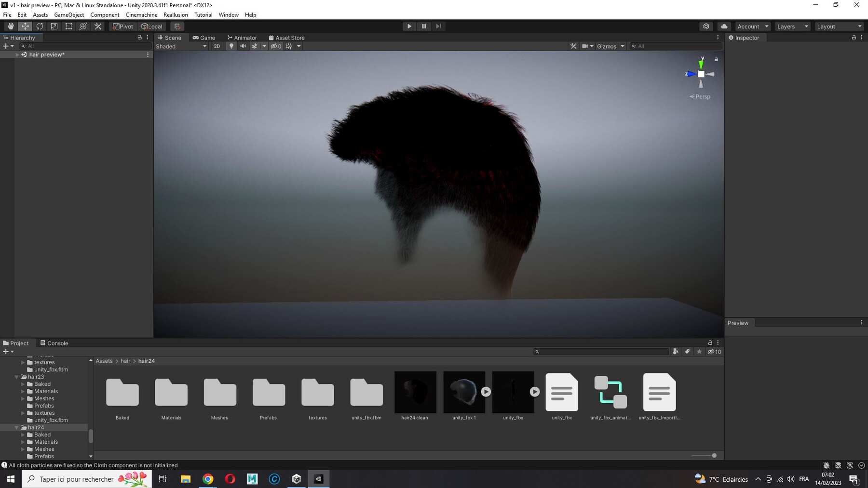Viewport: 868px width, 488px height.
Task: Open the Baked folder thumbnail
Action: pos(122,392)
